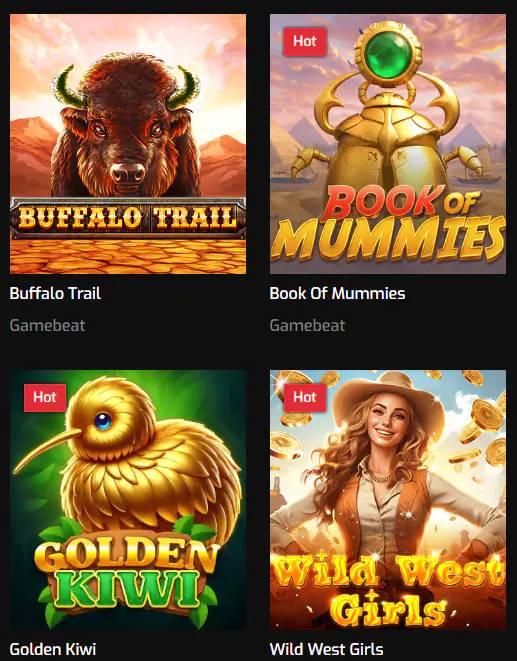Open the Wild West Girls title link
The image size is (517, 661).
click(x=326, y=649)
